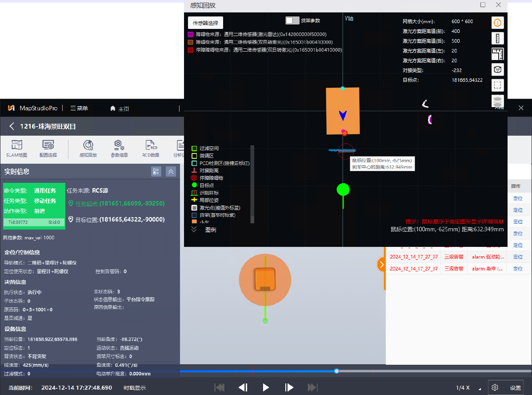Toggle the 3D view icon
This screenshot has height=395, width=532.
click(497, 70)
